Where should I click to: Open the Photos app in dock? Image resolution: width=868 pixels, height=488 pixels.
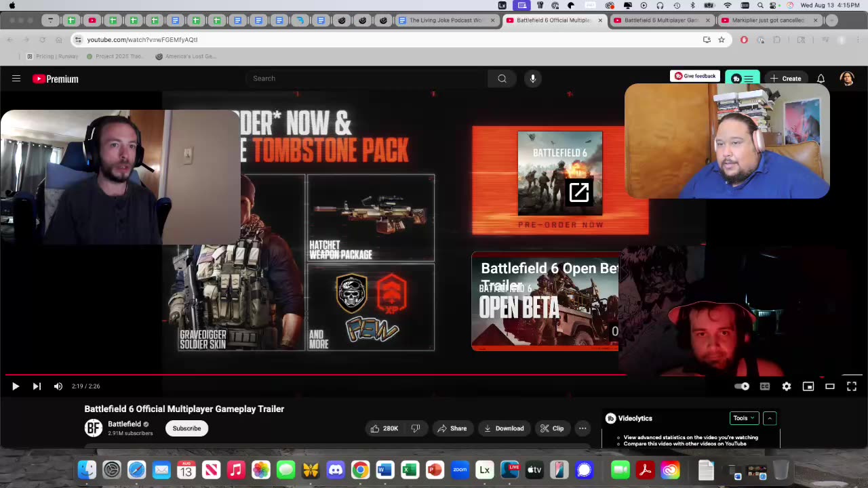[x=261, y=470]
